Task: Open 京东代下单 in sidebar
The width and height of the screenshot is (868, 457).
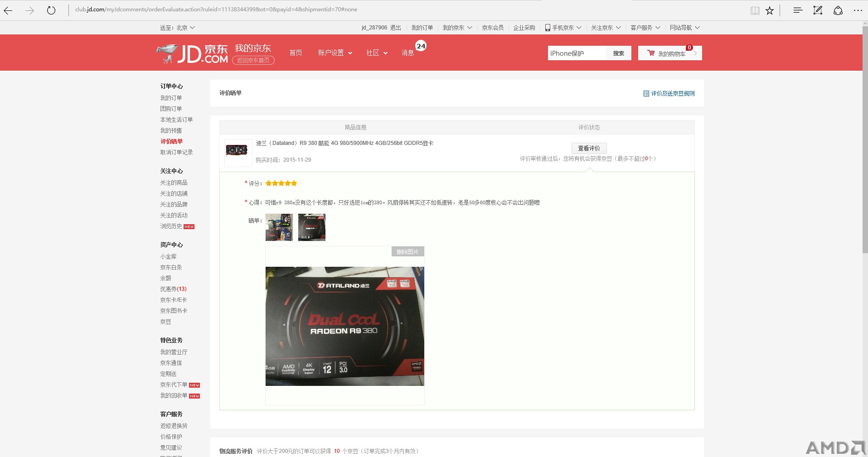Action: (174, 385)
